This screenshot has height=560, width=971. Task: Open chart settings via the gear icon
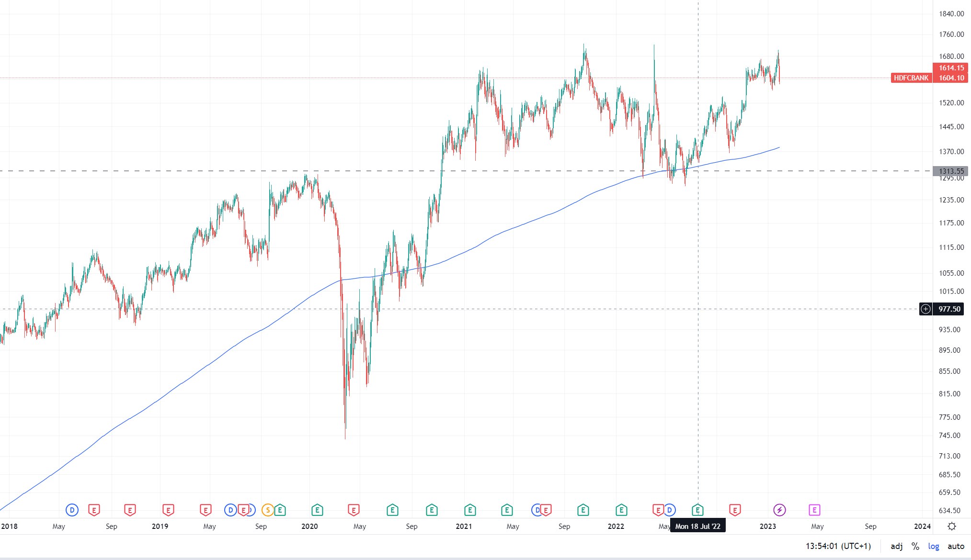tap(952, 526)
